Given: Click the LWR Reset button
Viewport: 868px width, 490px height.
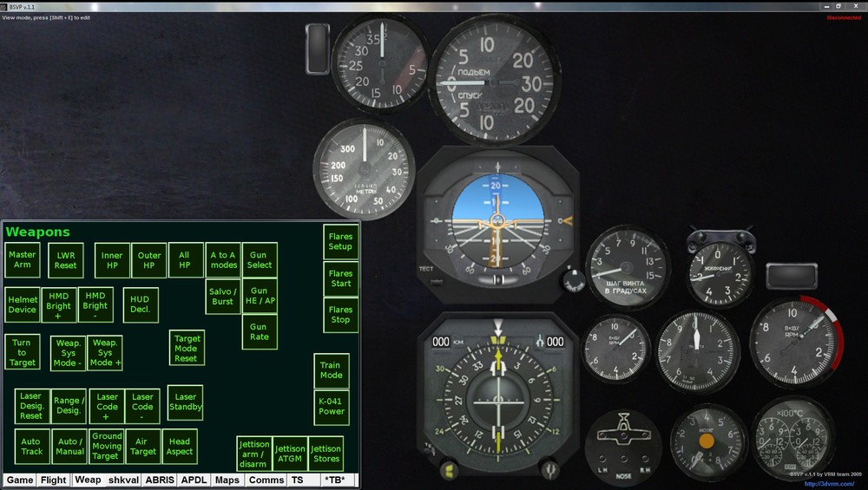Looking at the screenshot, I should [65, 260].
